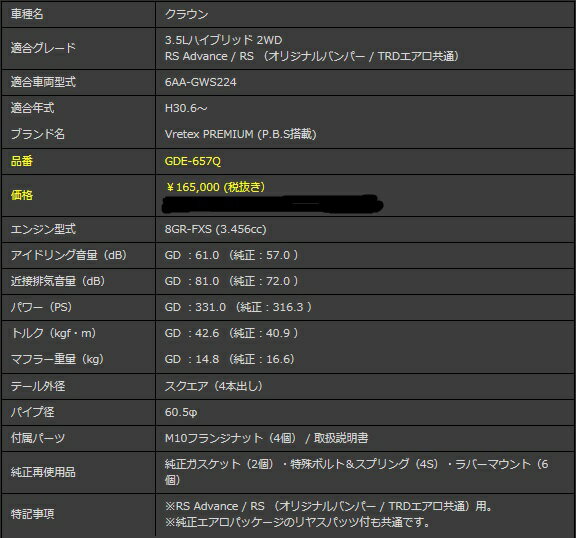Click '3.5Lハイブリッド 2WD' grade text

[x=223, y=40]
